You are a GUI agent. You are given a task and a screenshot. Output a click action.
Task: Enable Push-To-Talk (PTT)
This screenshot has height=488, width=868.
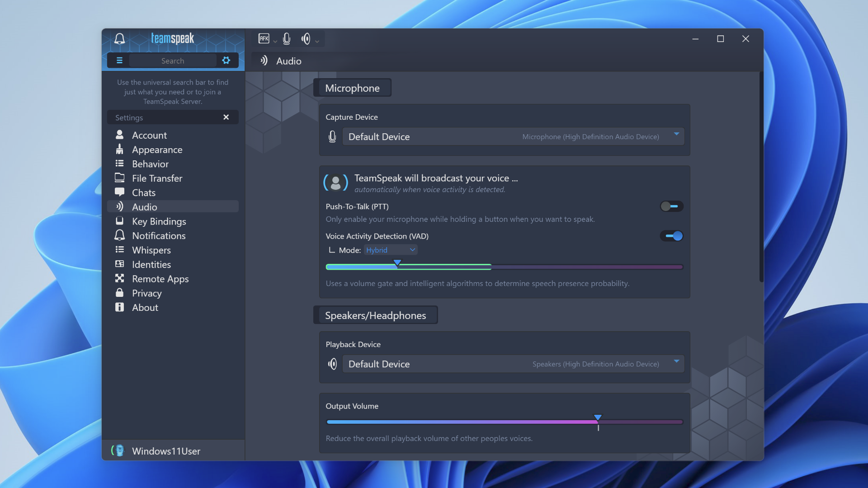[671, 206]
